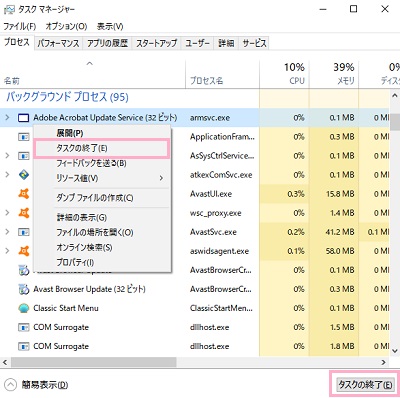Click the vertical scrollbar up arrow
The width and height of the screenshot is (400, 398).
coord(395,96)
